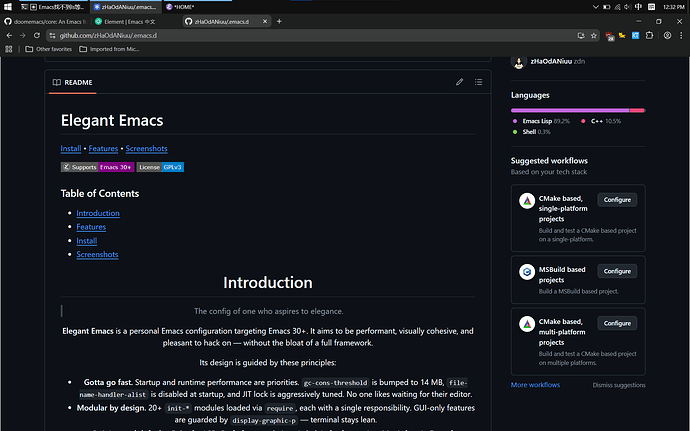This screenshot has width=690, height=431.
Task: Open the browser extensions puzzle icon
Action: click(650, 36)
